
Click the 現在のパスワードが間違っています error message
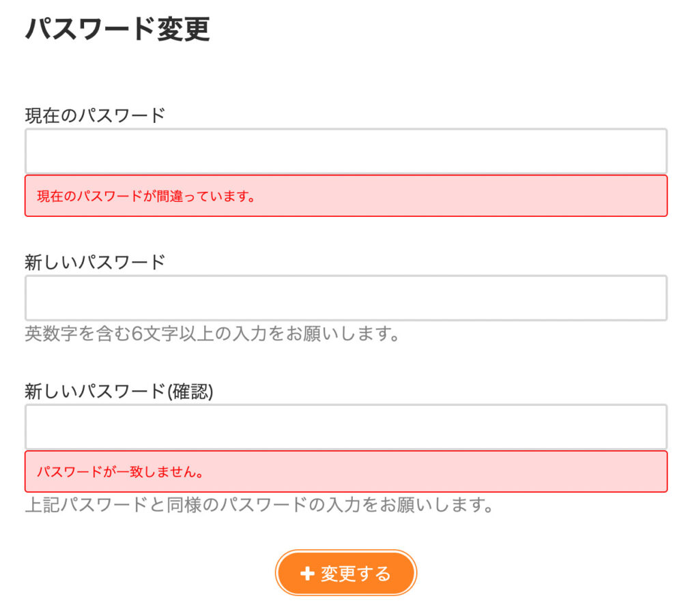147,196
